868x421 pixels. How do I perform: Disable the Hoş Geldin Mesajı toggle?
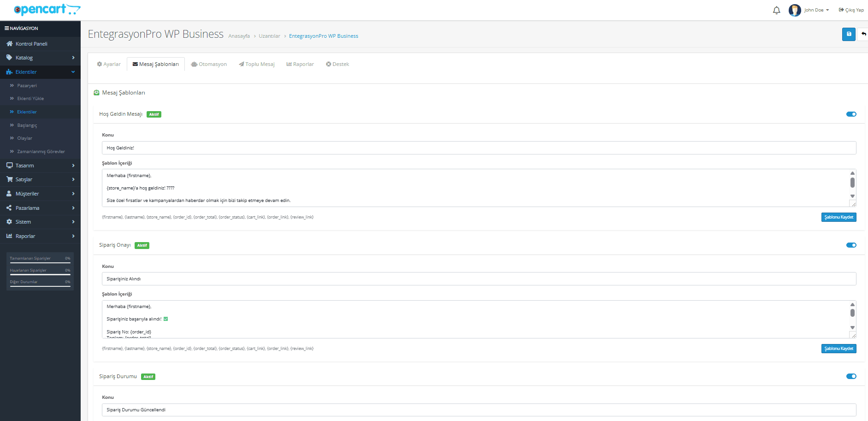(851, 114)
